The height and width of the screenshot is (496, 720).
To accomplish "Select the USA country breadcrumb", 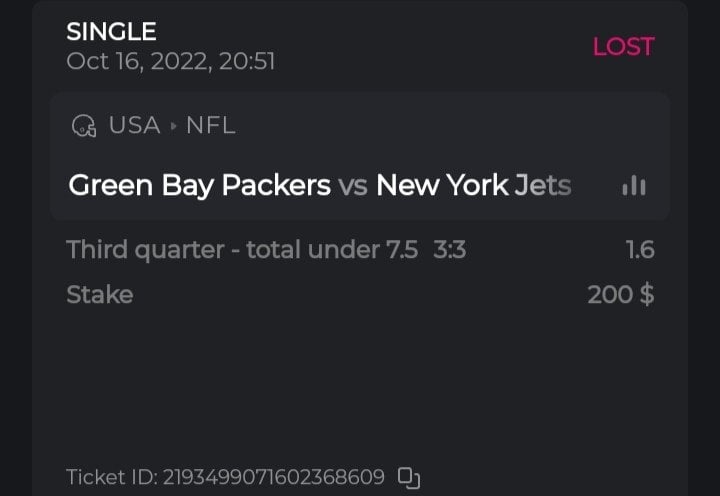I will tap(134, 126).
